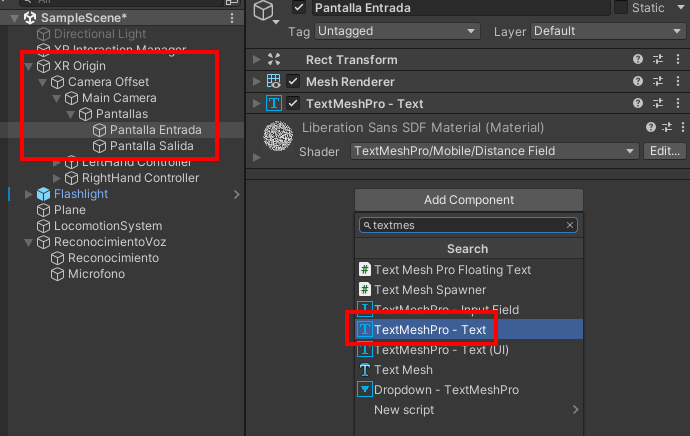The image size is (690, 436).
Task: Click the Add Component button
Action: coord(469,200)
